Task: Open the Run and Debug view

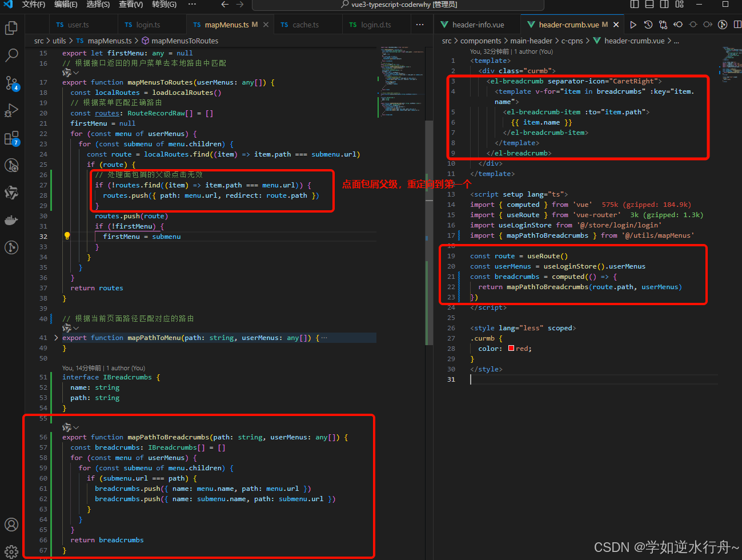Action: [11, 110]
